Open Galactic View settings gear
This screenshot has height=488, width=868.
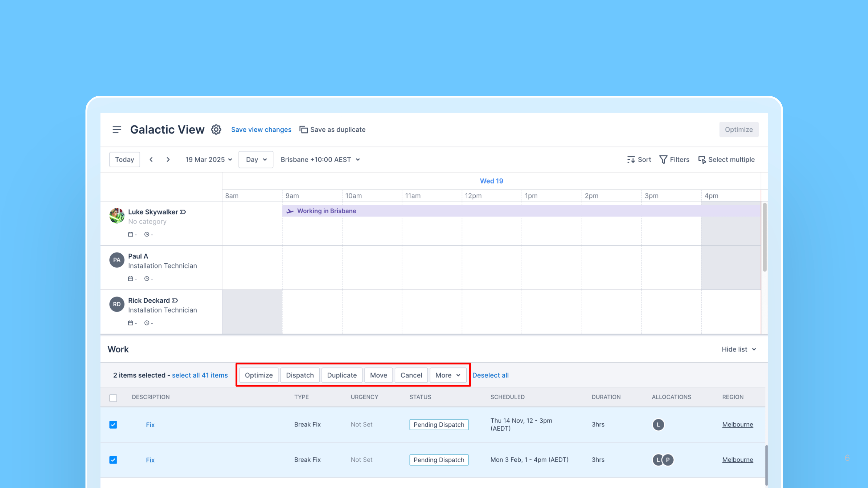point(216,130)
